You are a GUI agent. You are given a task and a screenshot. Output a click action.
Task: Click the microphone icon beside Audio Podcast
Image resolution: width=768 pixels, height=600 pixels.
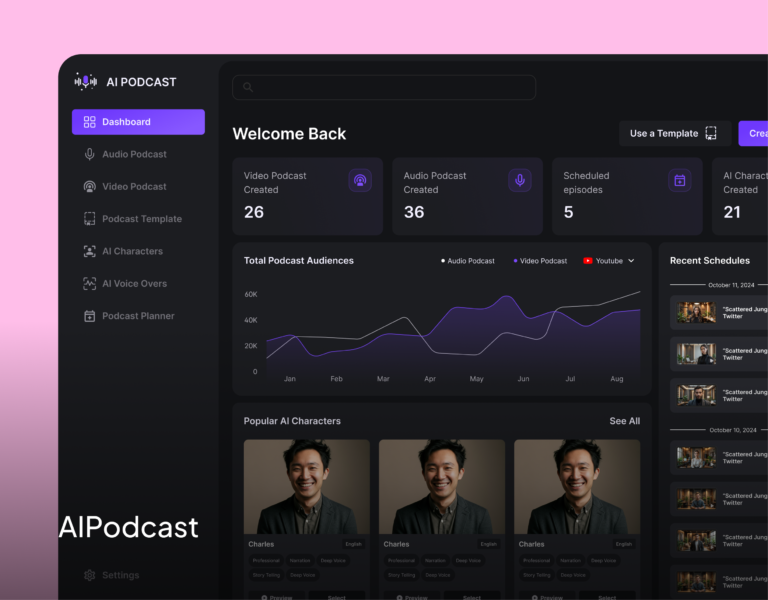[90, 154]
